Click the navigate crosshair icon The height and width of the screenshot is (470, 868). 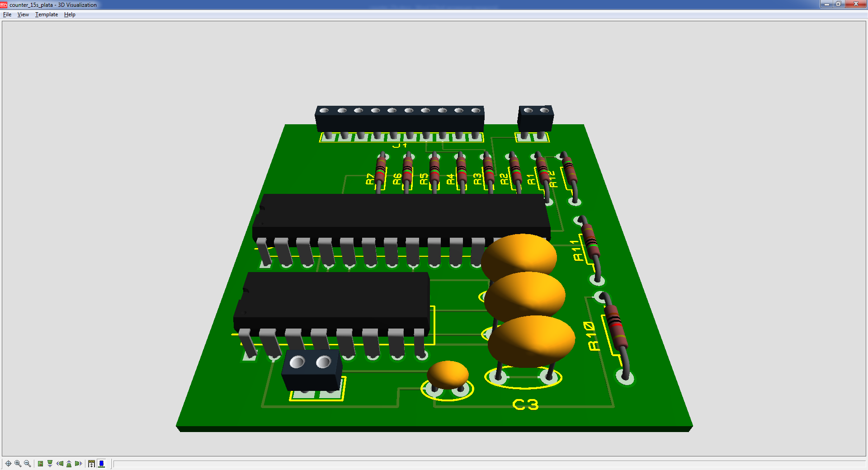pyautogui.click(x=8, y=463)
